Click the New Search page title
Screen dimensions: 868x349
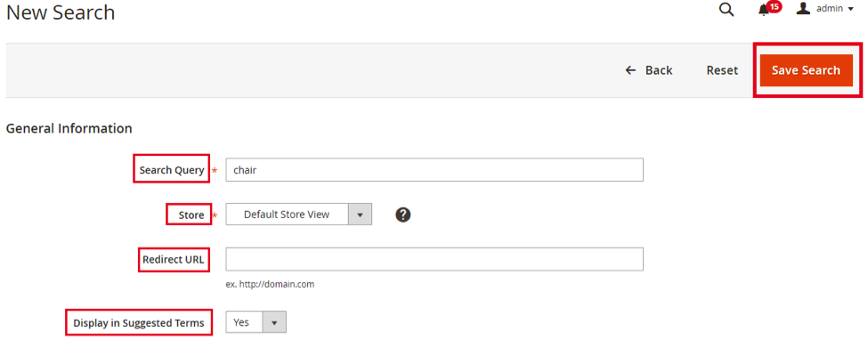pyautogui.click(x=61, y=12)
